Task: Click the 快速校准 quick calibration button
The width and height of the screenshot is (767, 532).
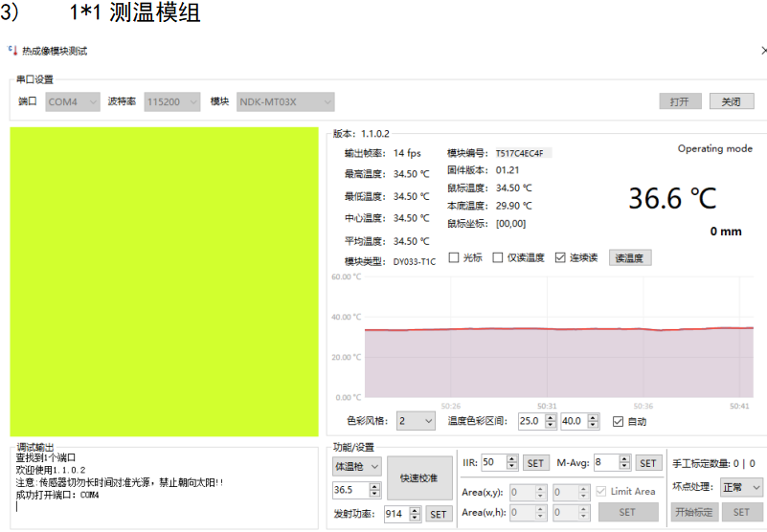Action: pyautogui.click(x=419, y=477)
